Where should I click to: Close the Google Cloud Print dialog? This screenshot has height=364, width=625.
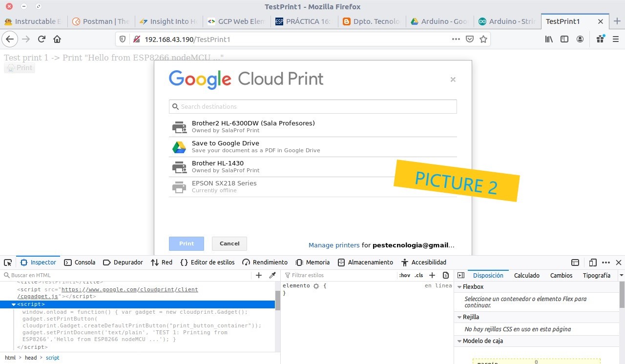click(x=453, y=80)
